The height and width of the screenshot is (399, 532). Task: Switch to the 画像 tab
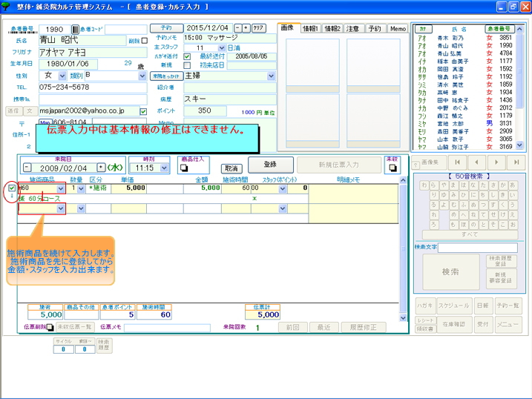(x=287, y=27)
